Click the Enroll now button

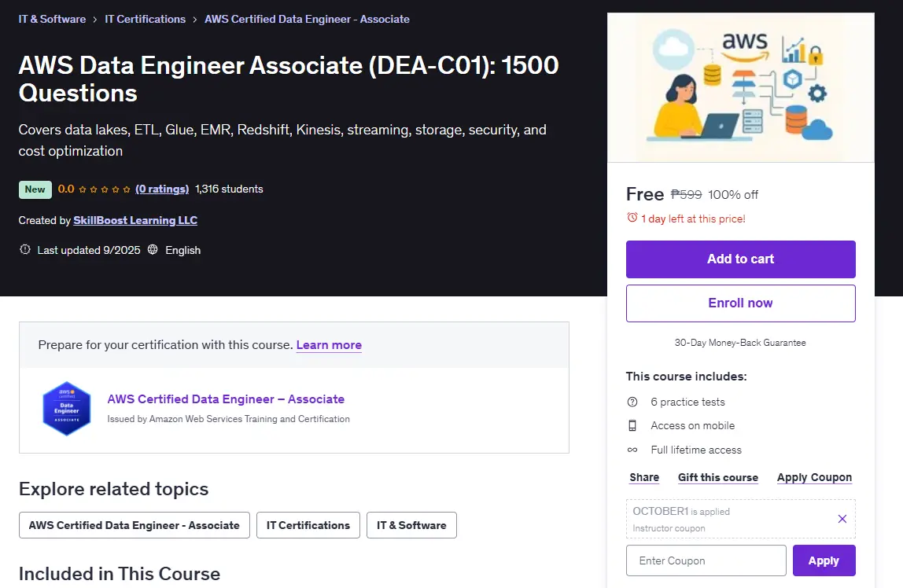click(741, 303)
